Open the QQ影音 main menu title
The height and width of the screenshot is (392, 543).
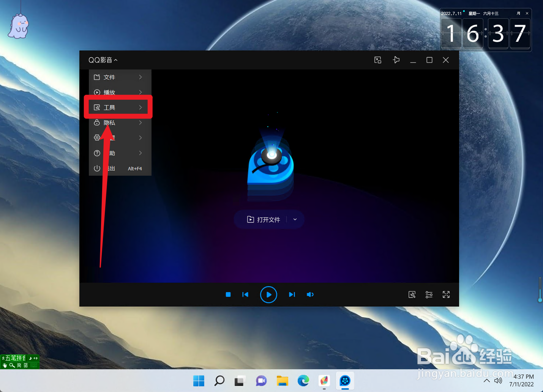tap(103, 60)
